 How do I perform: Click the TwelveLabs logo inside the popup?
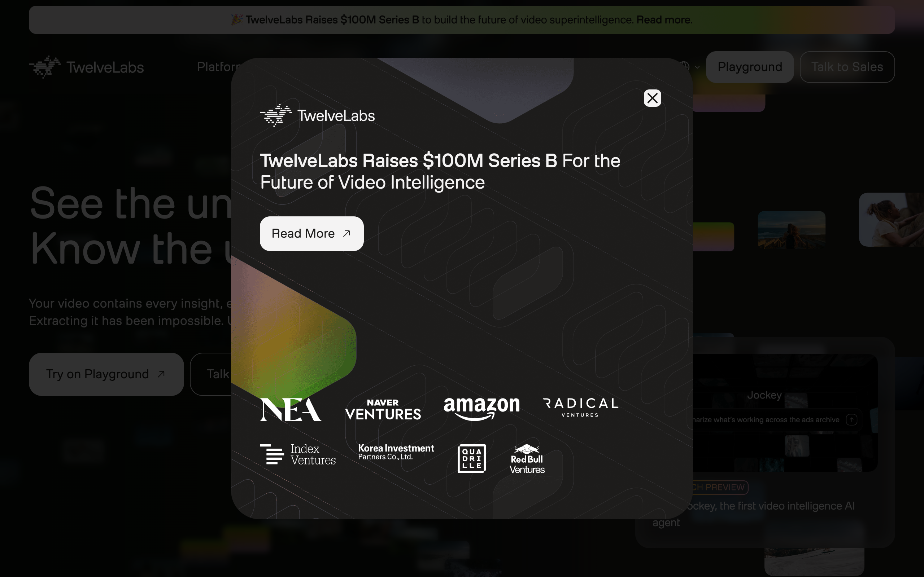pos(317,115)
